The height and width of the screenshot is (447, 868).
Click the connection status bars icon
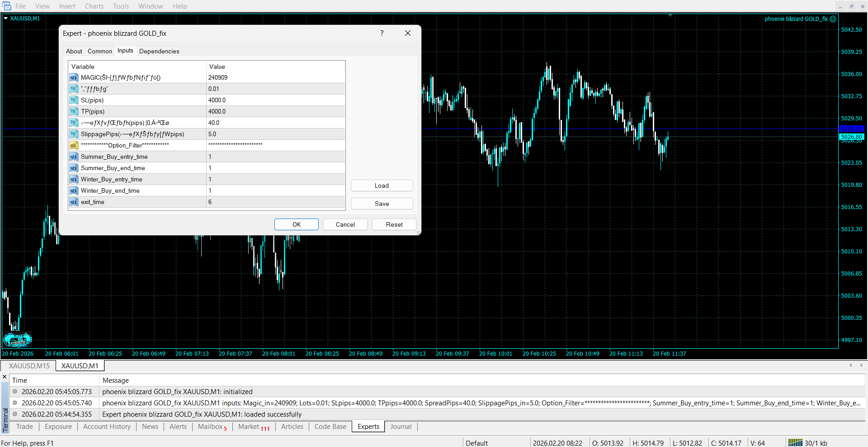795,443
